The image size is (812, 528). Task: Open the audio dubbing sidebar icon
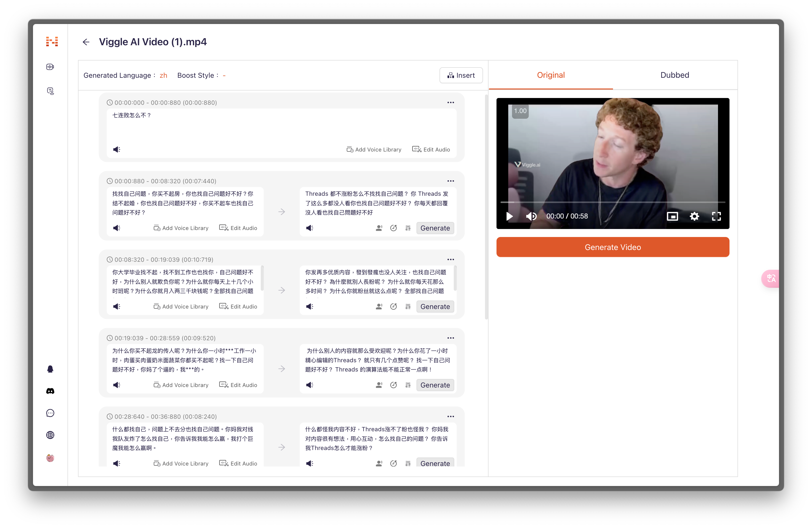(x=50, y=67)
